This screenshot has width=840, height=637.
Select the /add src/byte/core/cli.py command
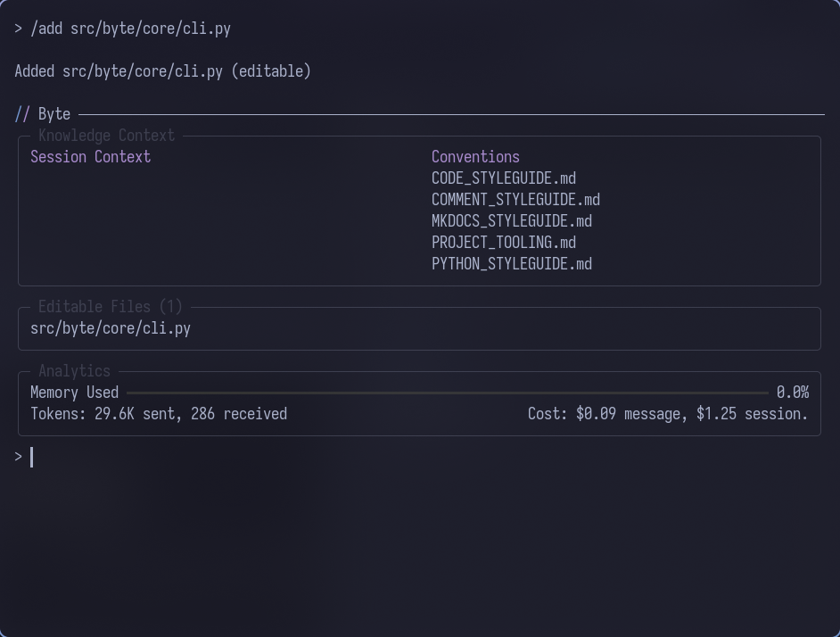click(129, 29)
